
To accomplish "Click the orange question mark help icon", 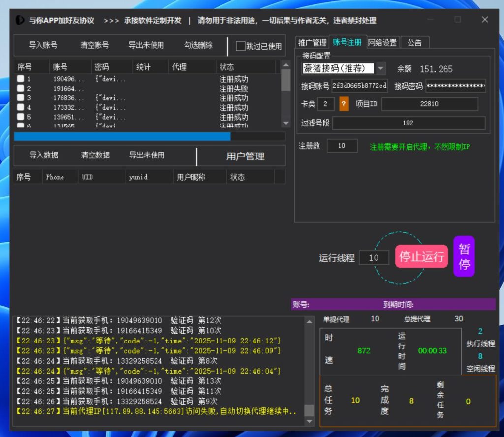I will pyautogui.click(x=344, y=104).
